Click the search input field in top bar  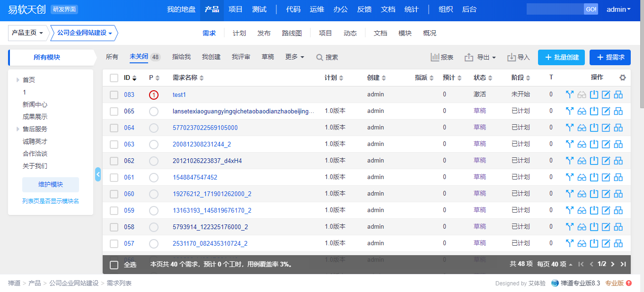click(x=555, y=9)
